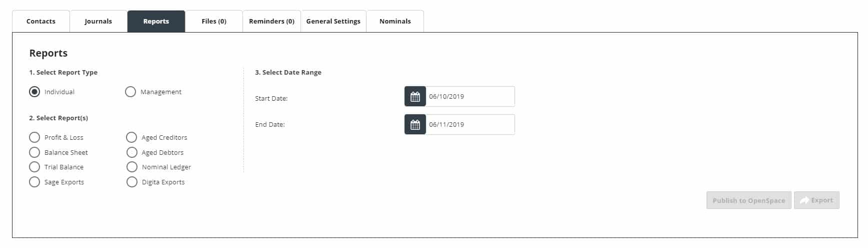The height and width of the screenshot is (248, 868).
Task: Go to the Files (0) tab
Action: 214,22
